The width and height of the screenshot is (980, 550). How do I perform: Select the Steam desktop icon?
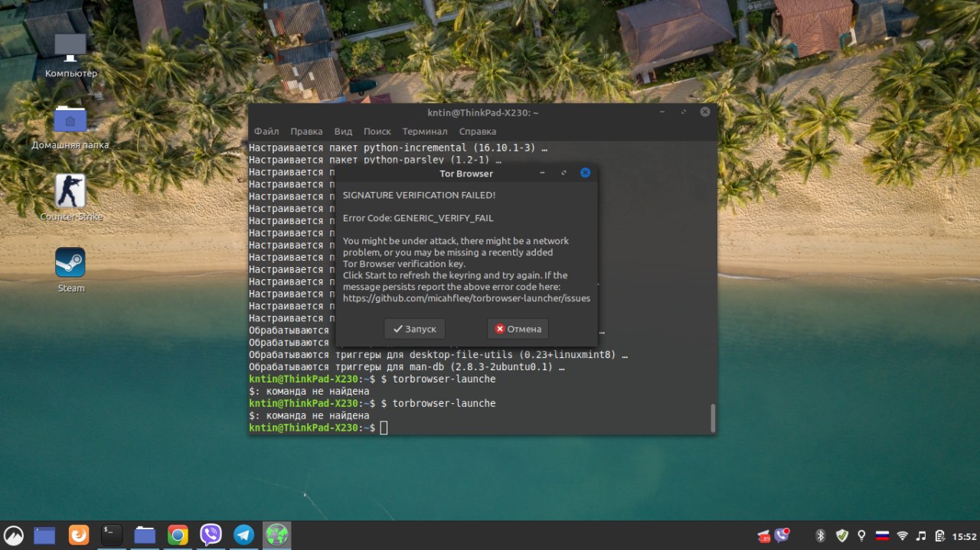tap(70, 270)
